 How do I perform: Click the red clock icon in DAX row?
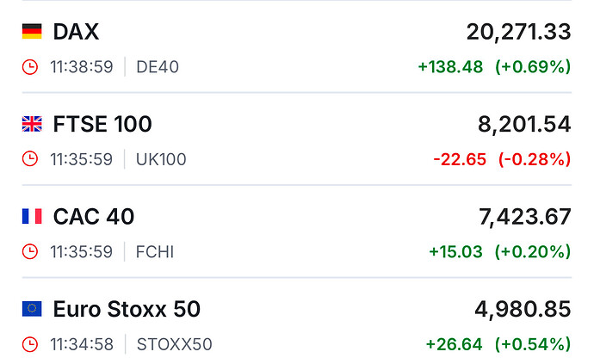[x=30, y=67]
